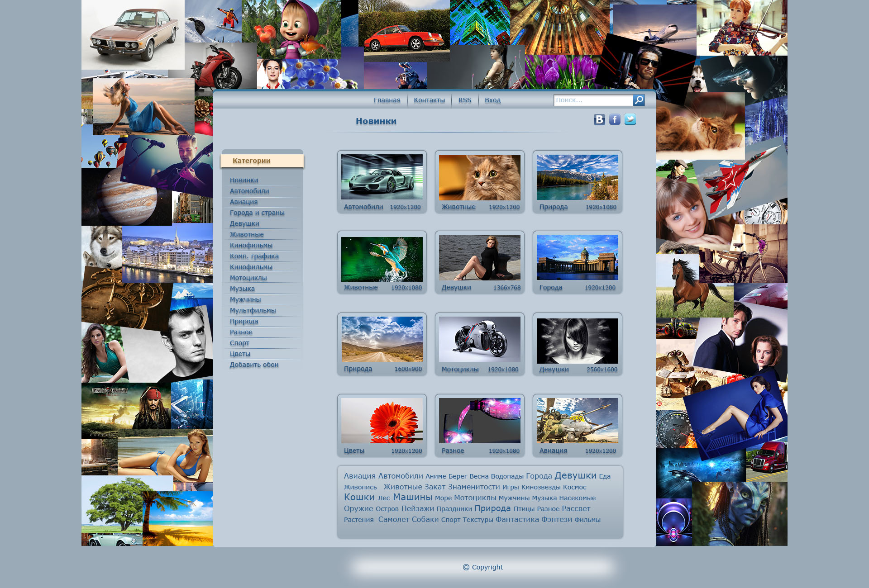Open the military helicopter thumbnail
The width and height of the screenshot is (869, 588).
point(577,421)
